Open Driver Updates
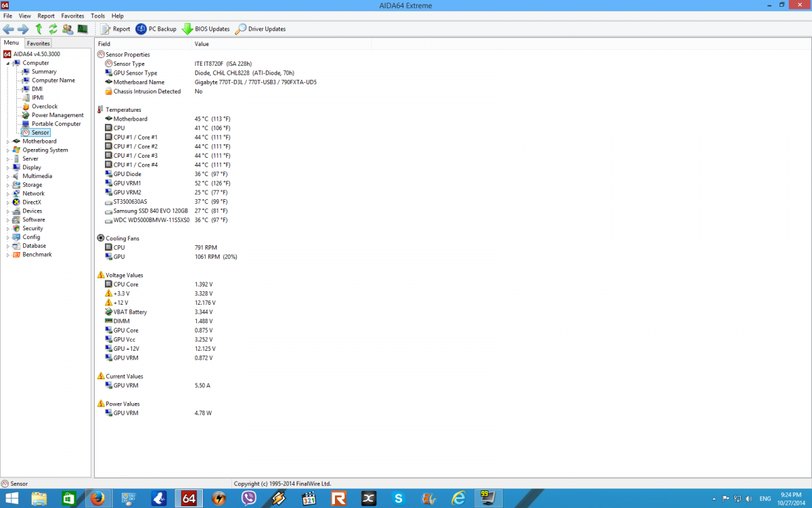Screen dimensions: 812x508 coord(261,29)
